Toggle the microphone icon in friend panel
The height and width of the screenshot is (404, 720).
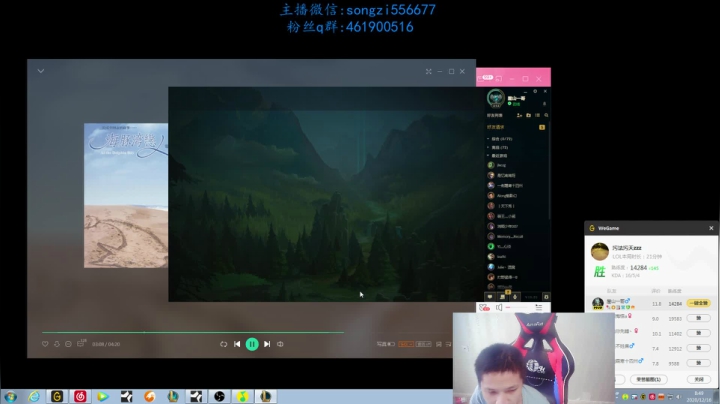pos(515,297)
